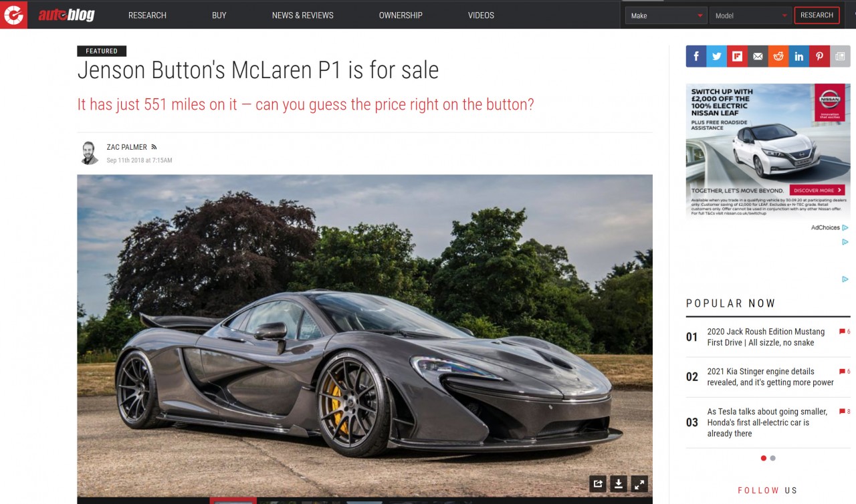Click the red Research button

[x=817, y=15]
